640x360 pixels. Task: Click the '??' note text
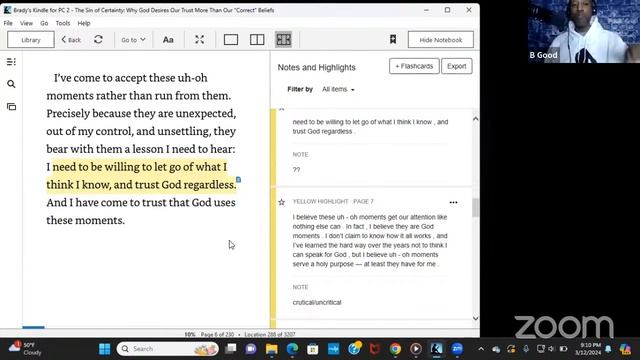296,169
